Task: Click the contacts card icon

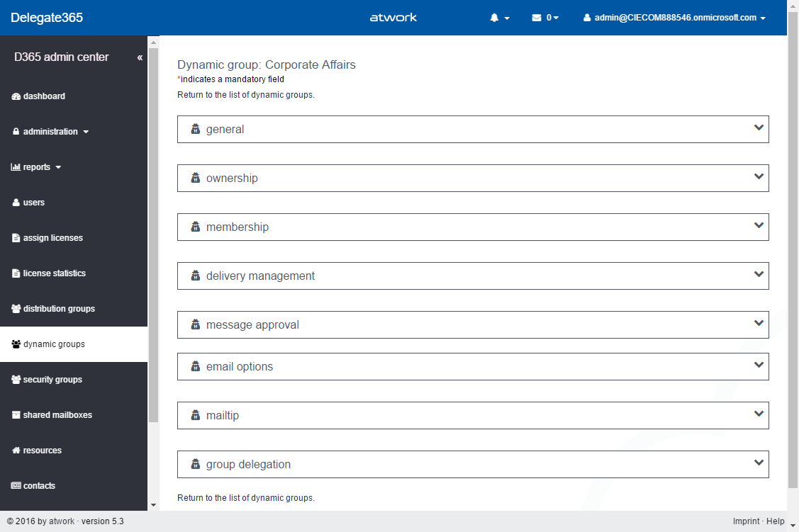Action: coord(16,486)
